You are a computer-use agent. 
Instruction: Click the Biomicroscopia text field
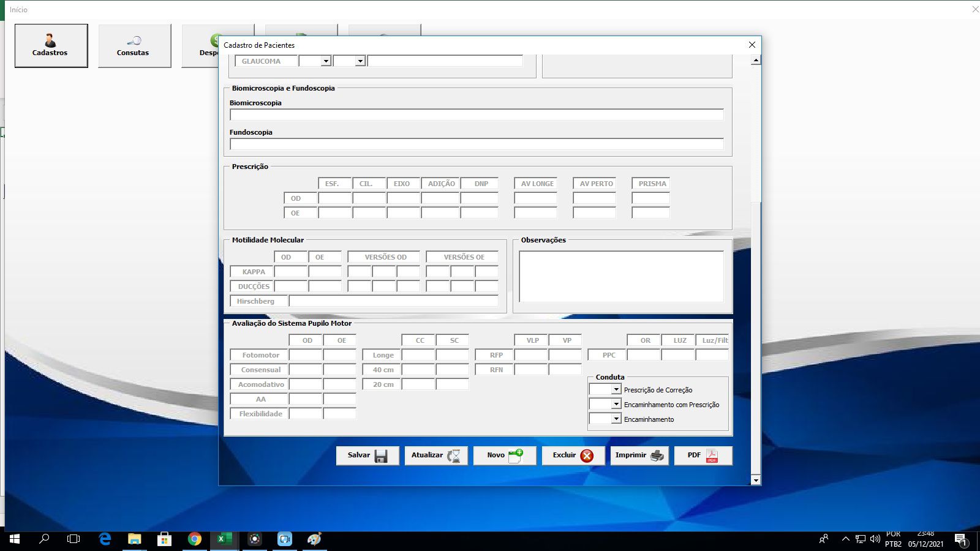[x=477, y=114]
